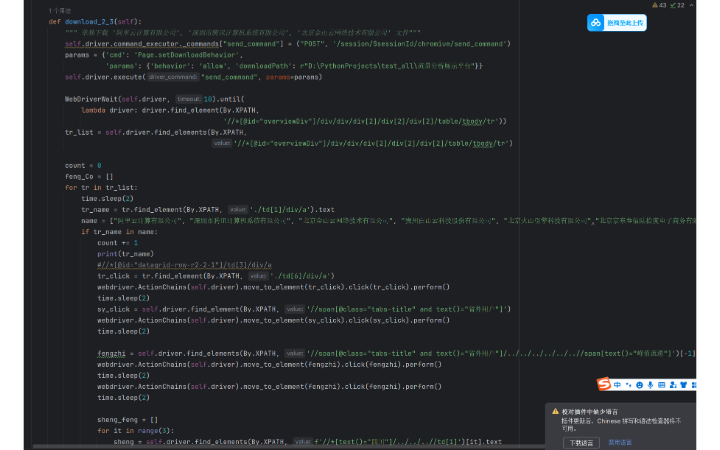The image size is (720, 450).
Task: Click the 'count += 1' code line
Action: click(x=118, y=243)
